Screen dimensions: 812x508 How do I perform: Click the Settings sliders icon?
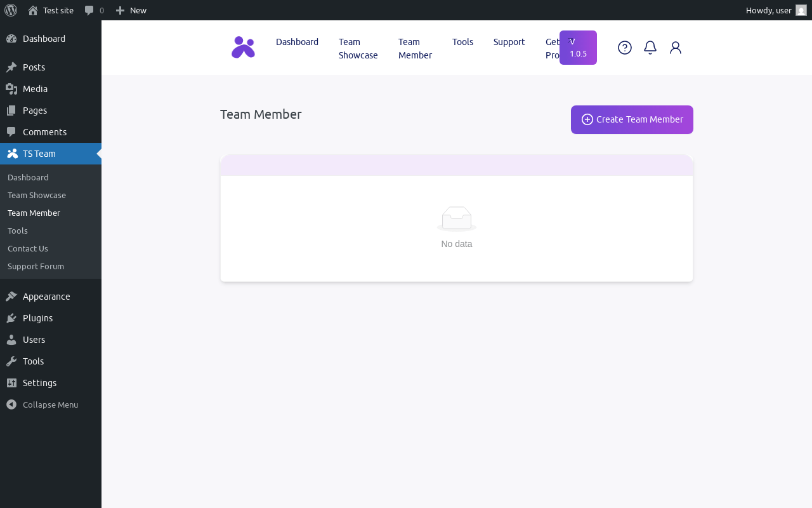(x=11, y=383)
